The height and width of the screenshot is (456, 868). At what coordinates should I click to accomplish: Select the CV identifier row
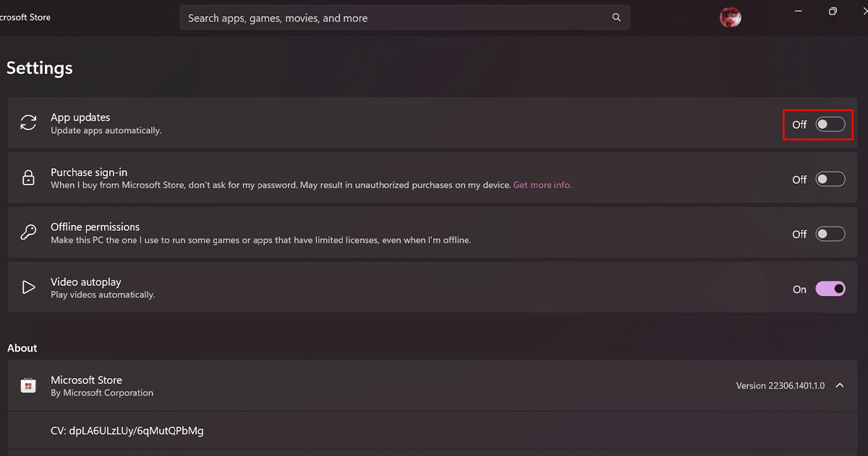tap(127, 431)
